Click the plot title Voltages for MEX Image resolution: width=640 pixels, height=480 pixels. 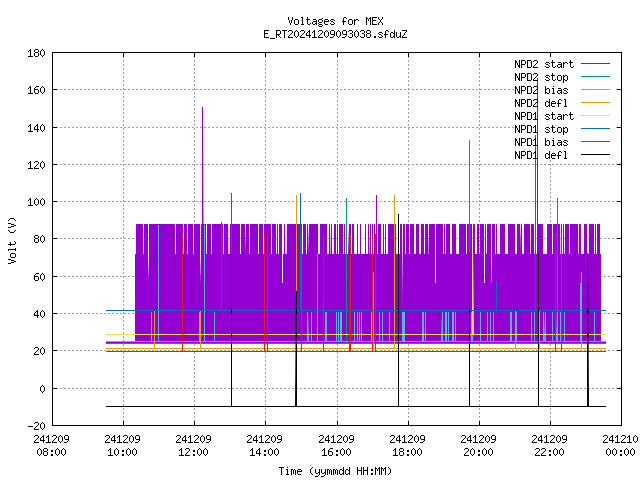[x=335, y=21]
